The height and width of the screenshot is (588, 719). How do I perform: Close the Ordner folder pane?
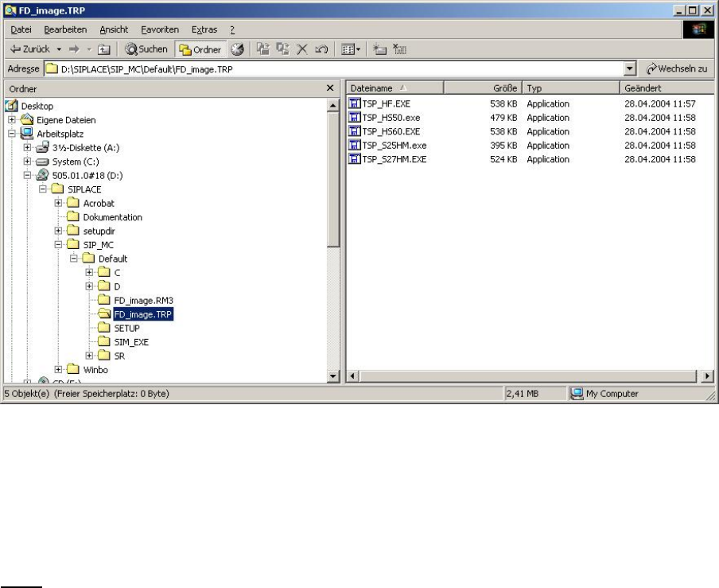(331, 88)
